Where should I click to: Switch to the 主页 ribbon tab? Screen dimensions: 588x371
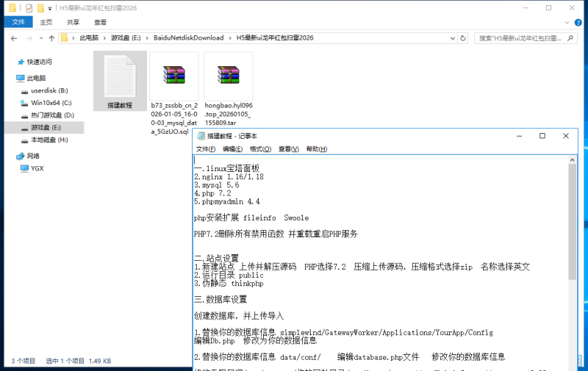point(46,22)
